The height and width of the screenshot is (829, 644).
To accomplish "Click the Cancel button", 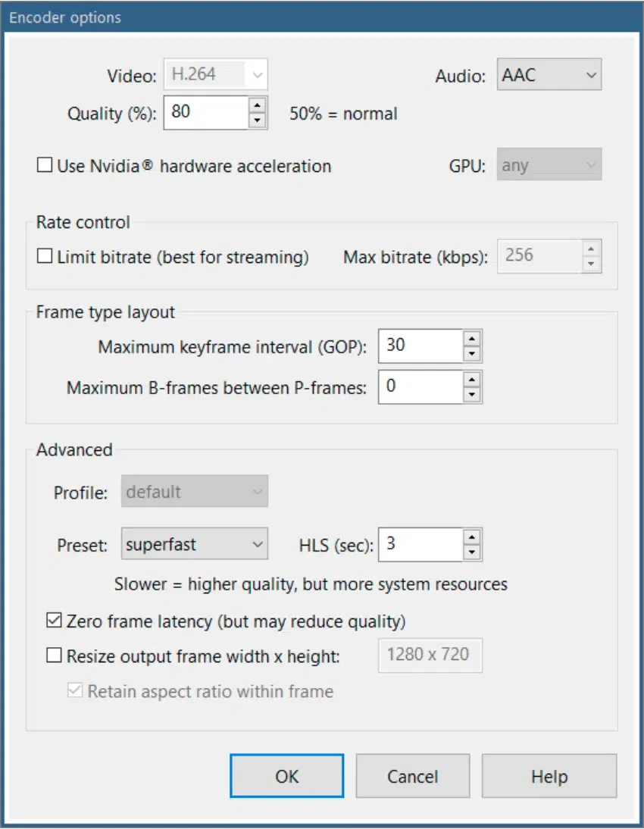I will 412,777.
